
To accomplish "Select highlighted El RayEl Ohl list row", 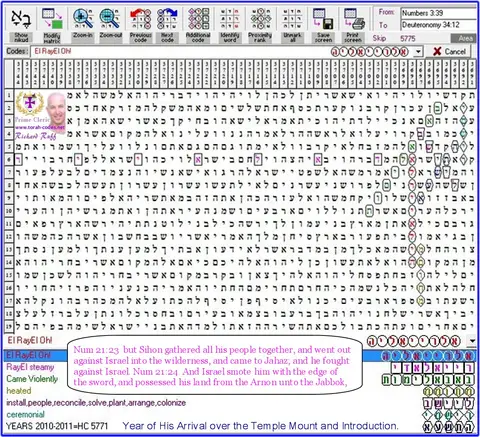I will tap(240, 356).
